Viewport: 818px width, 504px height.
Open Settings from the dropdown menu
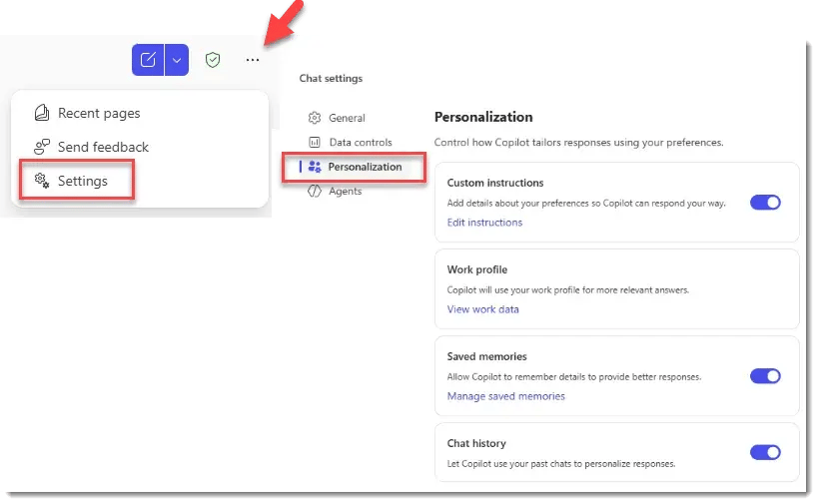82,181
